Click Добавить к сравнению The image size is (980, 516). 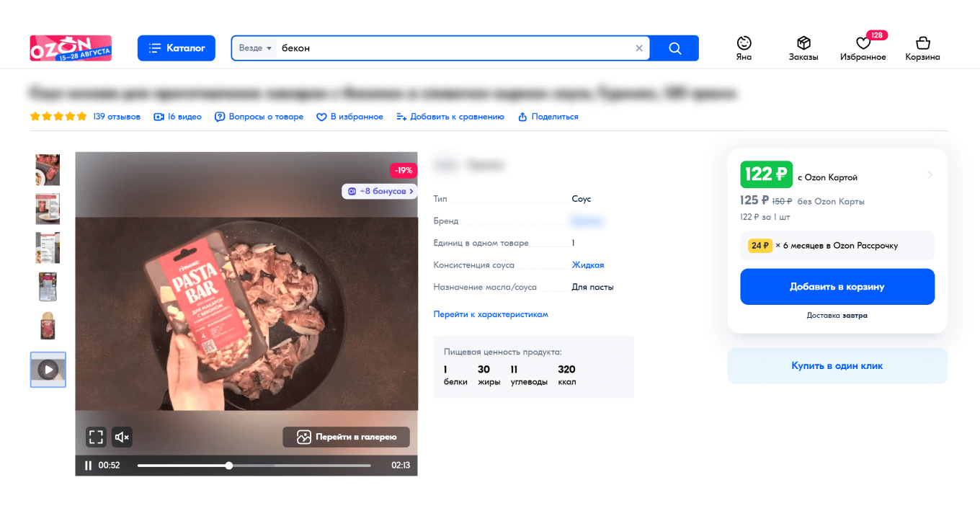450,117
